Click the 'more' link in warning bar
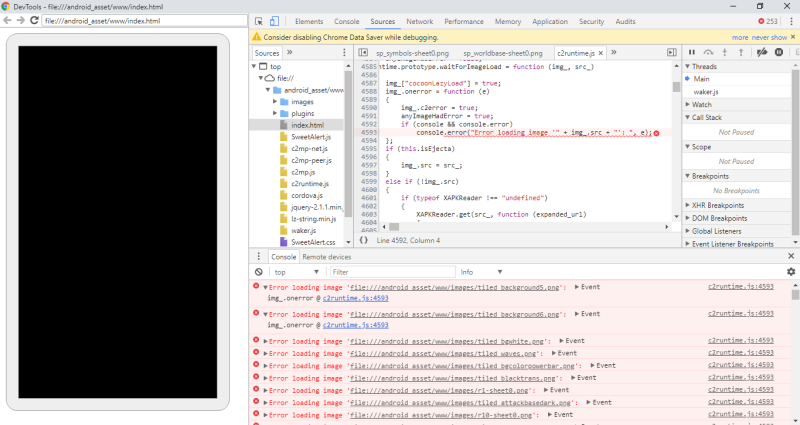Viewport: 800px width, 425px height. [740, 37]
